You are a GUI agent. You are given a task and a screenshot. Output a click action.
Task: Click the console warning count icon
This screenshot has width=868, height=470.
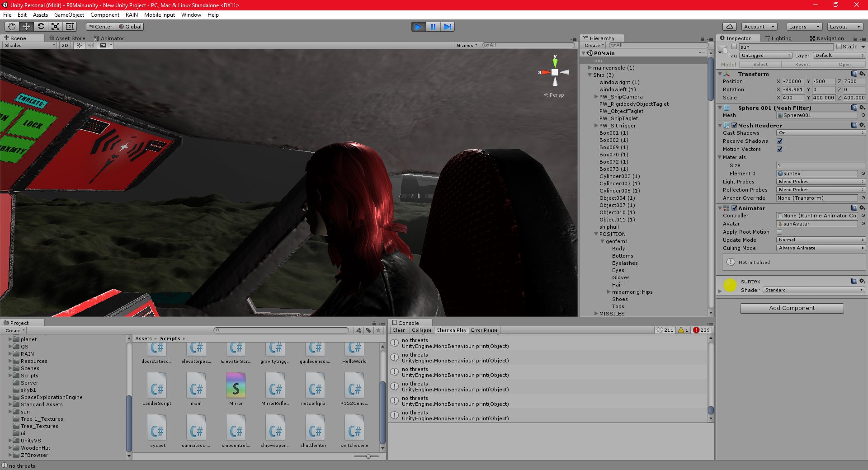pos(683,330)
